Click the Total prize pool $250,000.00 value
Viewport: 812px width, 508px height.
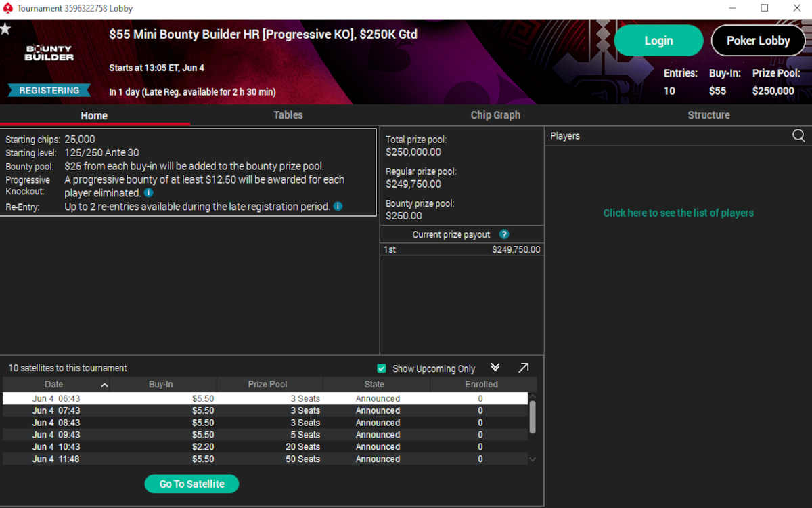413,152
